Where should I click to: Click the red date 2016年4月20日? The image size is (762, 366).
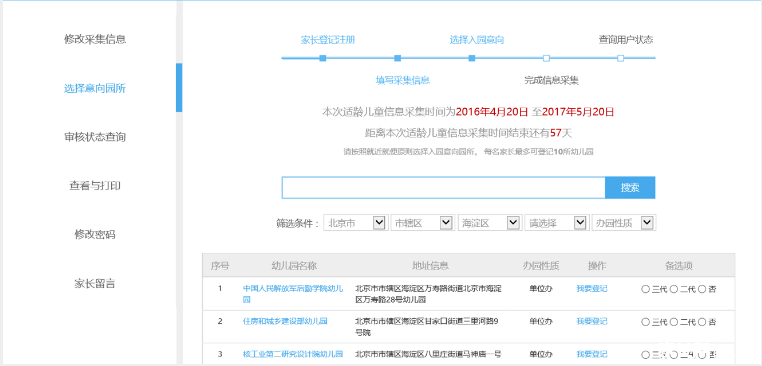pos(492,112)
